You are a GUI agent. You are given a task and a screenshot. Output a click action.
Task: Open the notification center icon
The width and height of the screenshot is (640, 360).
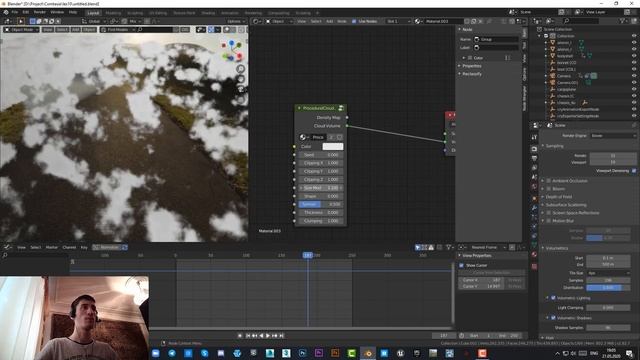[630, 353]
